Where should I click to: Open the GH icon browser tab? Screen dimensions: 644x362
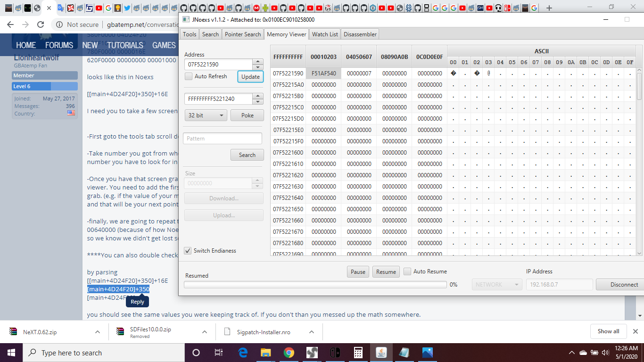(x=480, y=8)
